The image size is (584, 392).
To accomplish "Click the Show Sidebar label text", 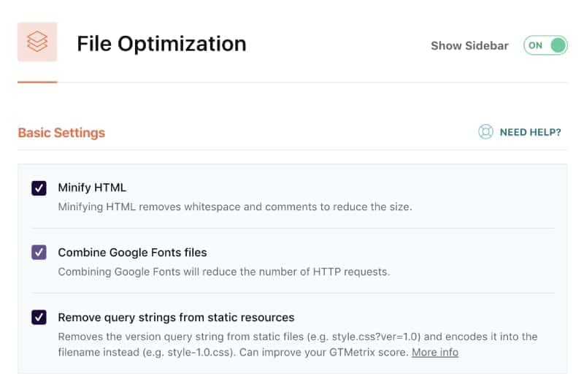I will [x=469, y=45].
